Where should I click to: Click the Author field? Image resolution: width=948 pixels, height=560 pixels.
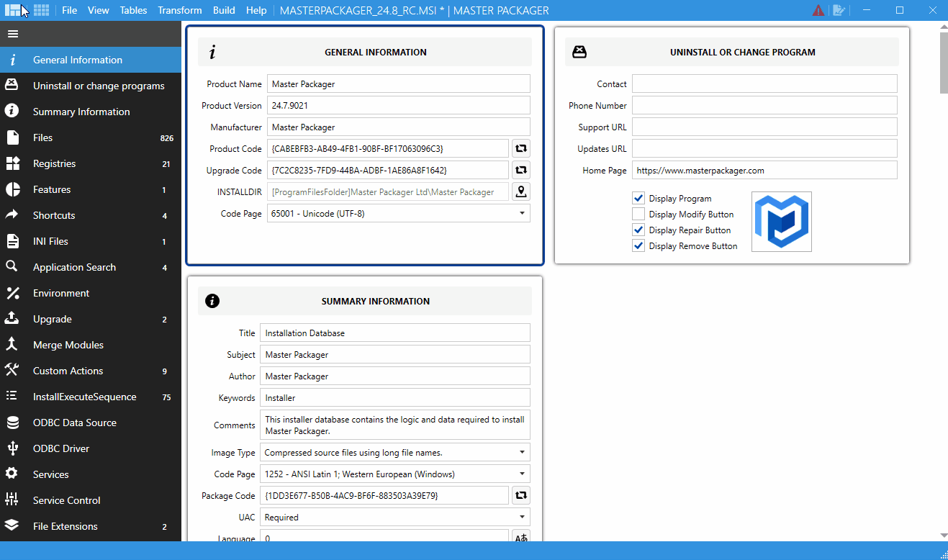pyautogui.click(x=395, y=376)
